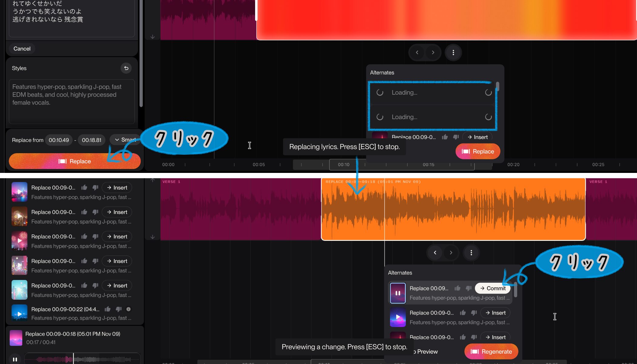
Task: Click the info icon on Replace 00:09-00:22
Action: pyautogui.click(x=129, y=309)
